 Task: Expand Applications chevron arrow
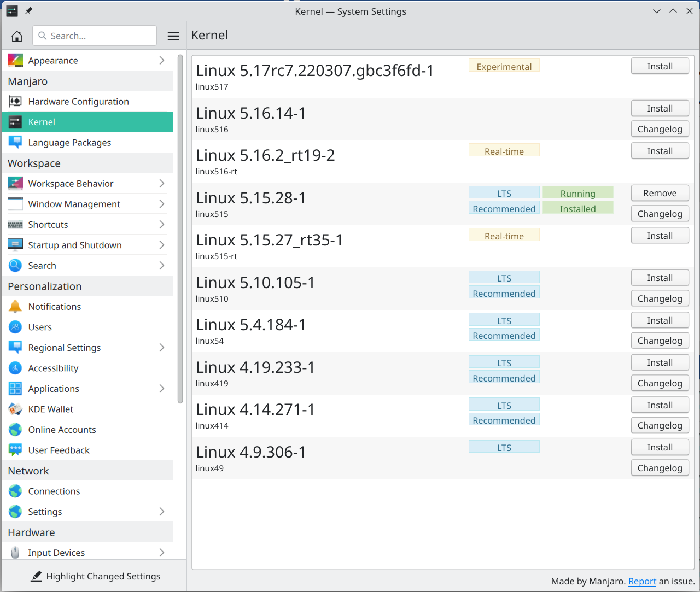162,389
